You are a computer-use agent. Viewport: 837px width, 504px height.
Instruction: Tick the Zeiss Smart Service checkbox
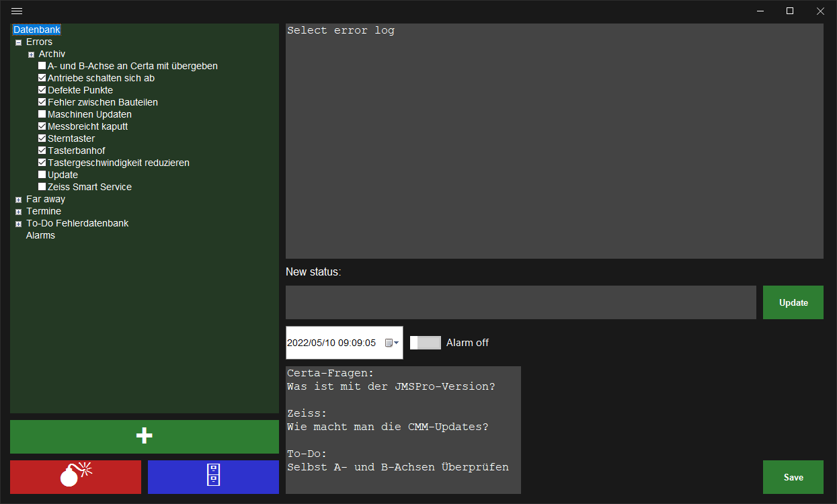[x=42, y=187]
